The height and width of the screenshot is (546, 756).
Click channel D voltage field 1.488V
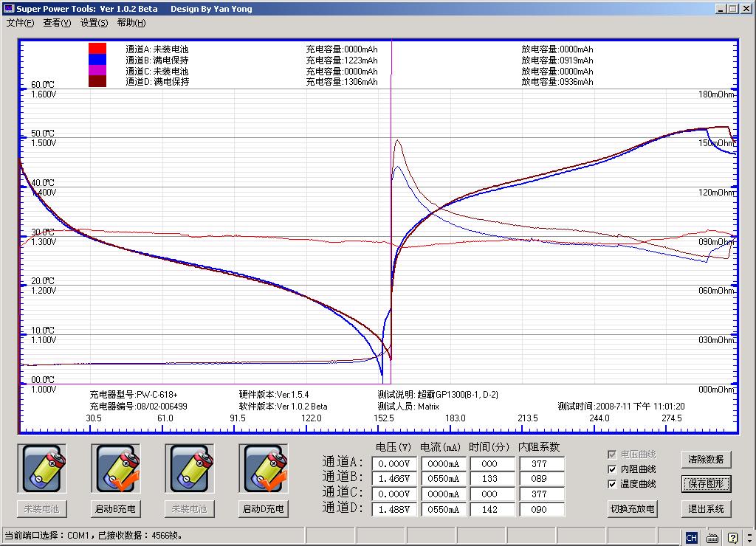pyautogui.click(x=394, y=509)
